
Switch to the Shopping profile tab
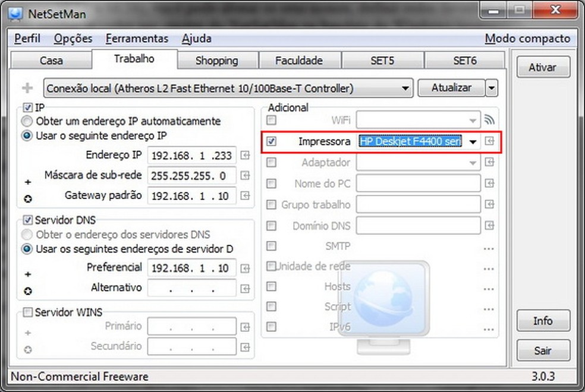217,61
